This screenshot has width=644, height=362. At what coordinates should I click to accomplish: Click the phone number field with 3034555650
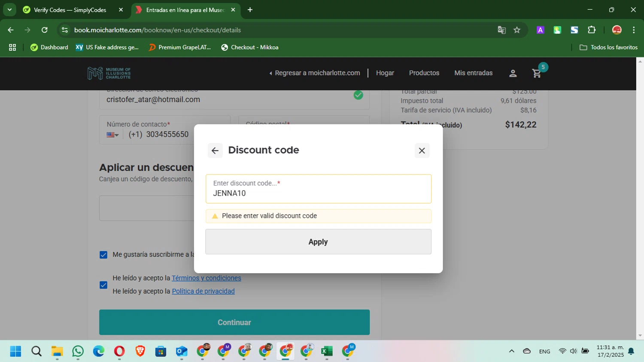167,134
